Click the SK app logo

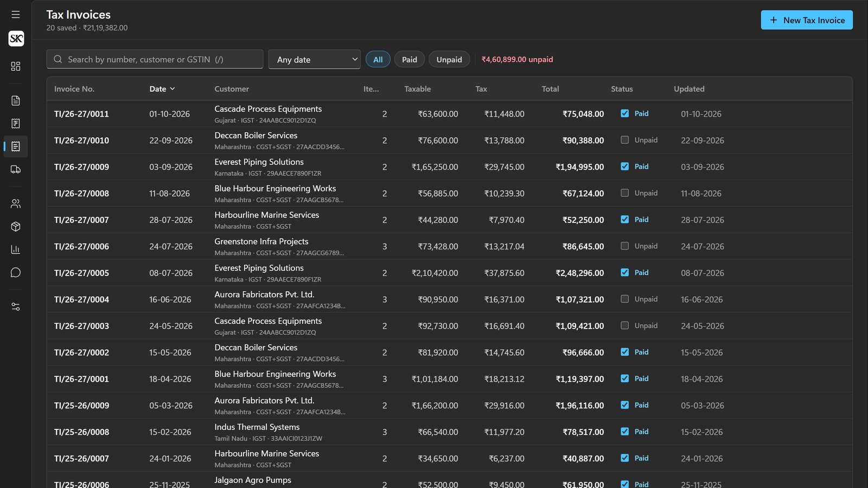coord(16,38)
